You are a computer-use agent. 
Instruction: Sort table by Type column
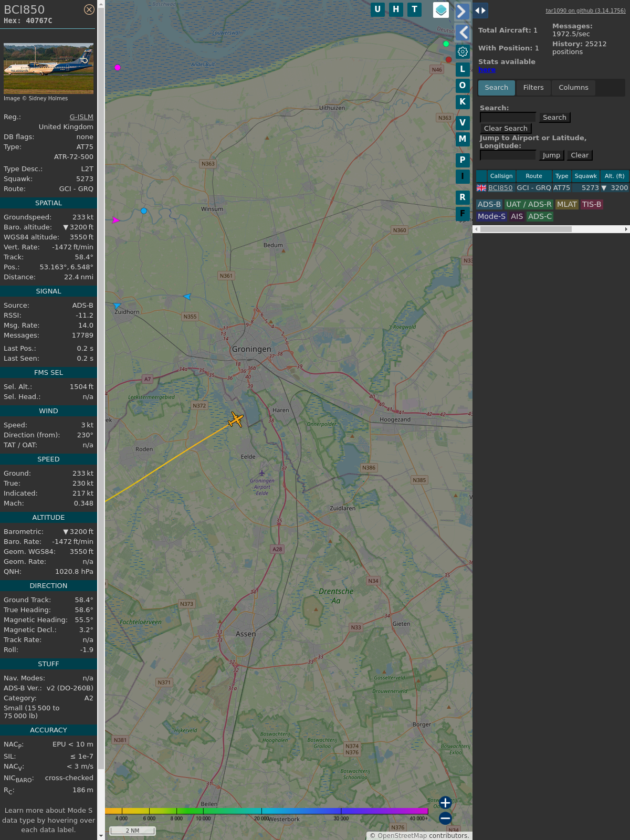tap(562, 176)
